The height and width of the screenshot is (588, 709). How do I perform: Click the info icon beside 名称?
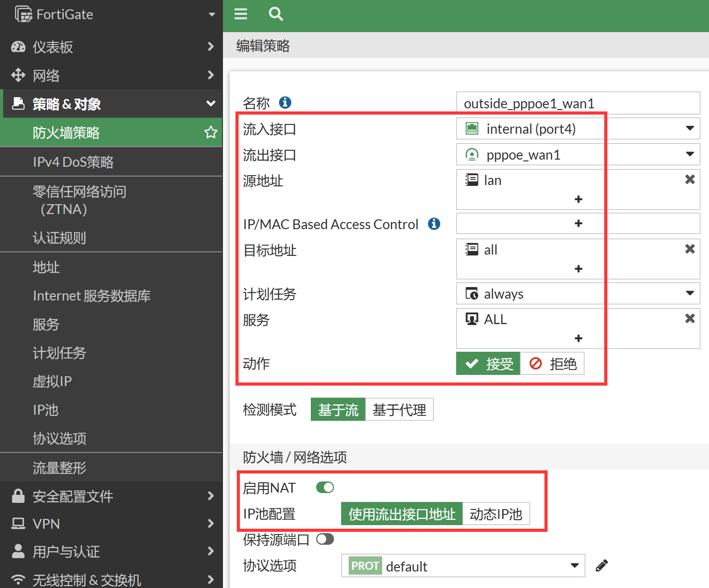coord(285,103)
